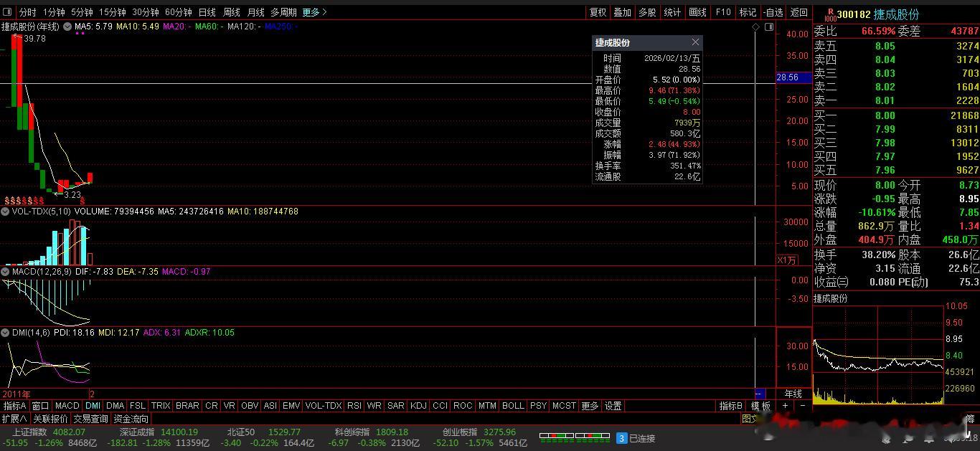Select the 30分钟 period
This screenshot has width=980, height=451.
146,12
